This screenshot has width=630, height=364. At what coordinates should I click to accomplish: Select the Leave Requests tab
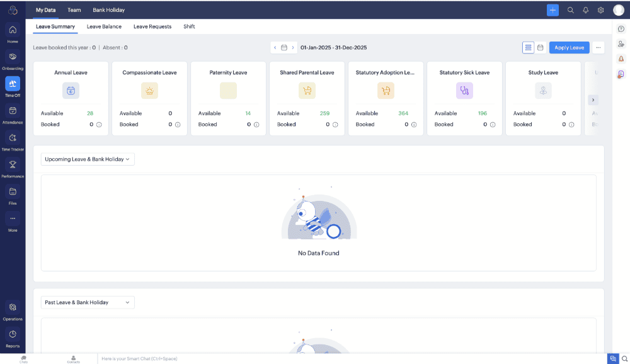pyautogui.click(x=152, y=26)
